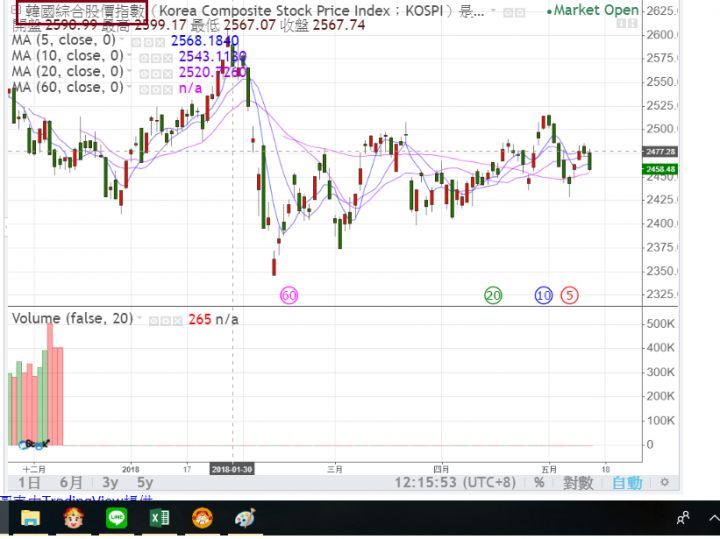Open the MA (20, close, 0) settings gear
Screen dimensions: 720x539
click(x=156, y=74)
